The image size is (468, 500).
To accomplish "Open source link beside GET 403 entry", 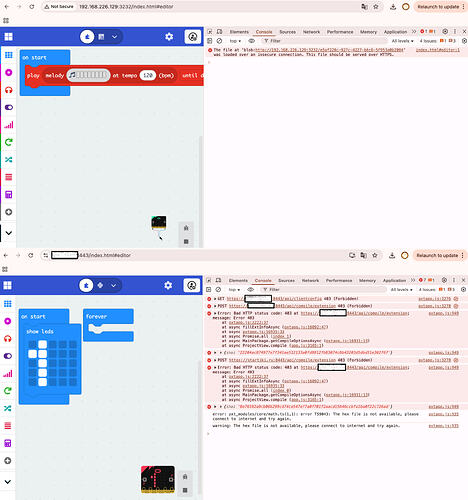I will (434, 299).
